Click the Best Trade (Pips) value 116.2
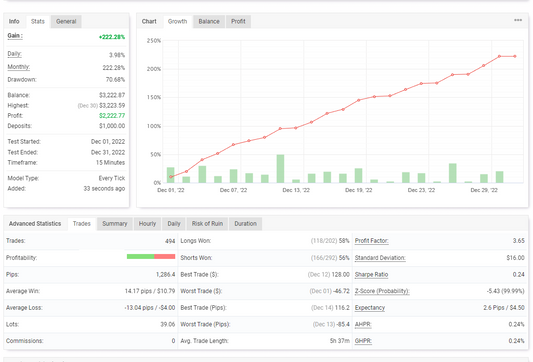The width and height of the screenshot is (533, 362). [x=342, y=308]
